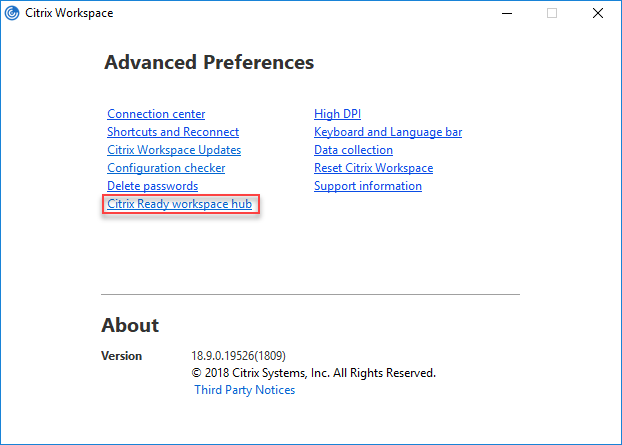The width and height of the screenshot is (622, 445).
Task: Open the High DPI settings link
Action: (337, 114)
